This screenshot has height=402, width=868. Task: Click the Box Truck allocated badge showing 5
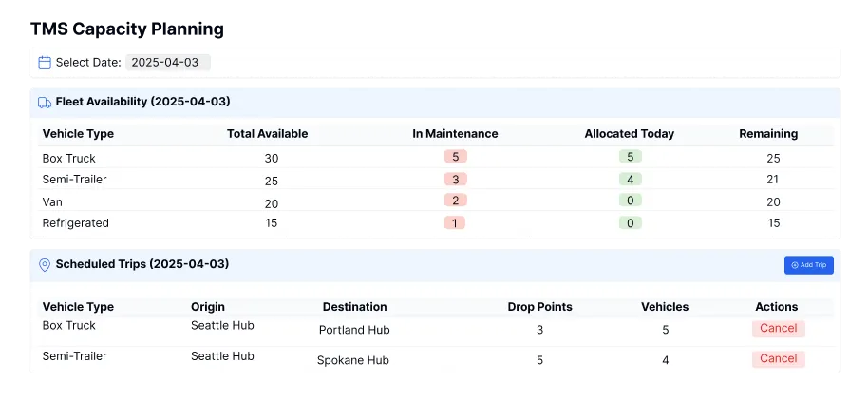(629, 157)
